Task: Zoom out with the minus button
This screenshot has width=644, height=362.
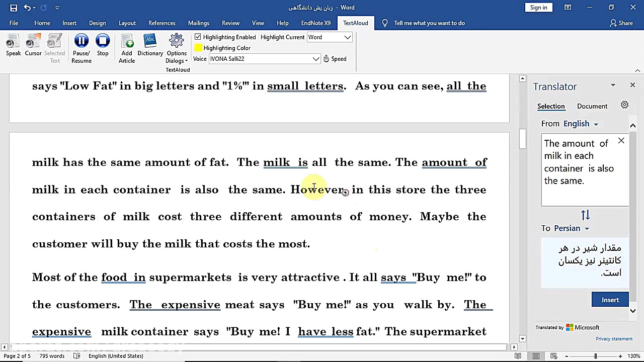Action: coord(567,356)
